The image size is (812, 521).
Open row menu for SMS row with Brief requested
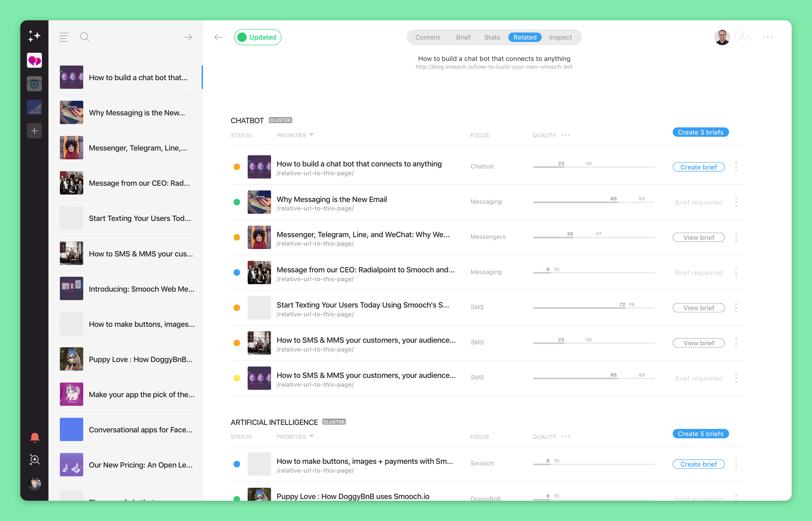(x=736, y=378)
